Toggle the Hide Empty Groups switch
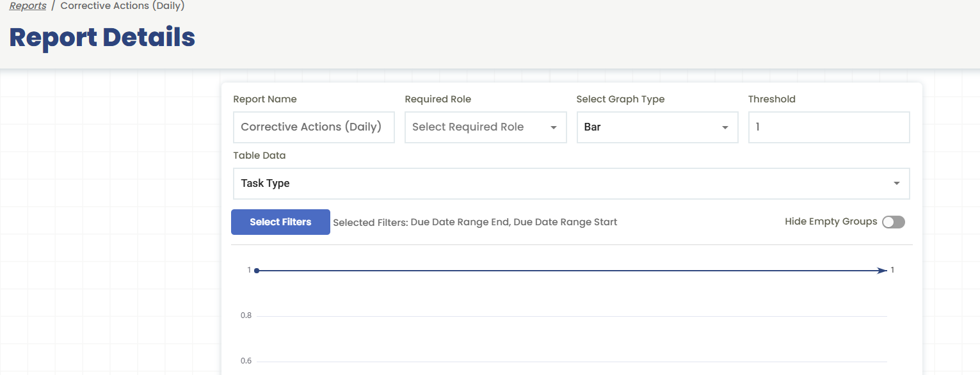The width and height of the screenshot is (980, 375). 893,222
